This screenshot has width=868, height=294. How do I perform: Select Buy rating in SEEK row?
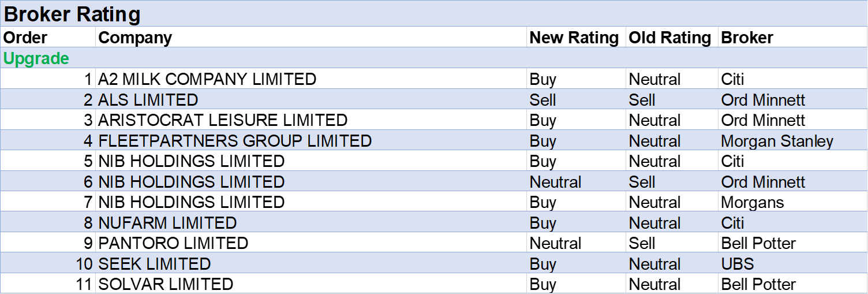coord(542,264)
